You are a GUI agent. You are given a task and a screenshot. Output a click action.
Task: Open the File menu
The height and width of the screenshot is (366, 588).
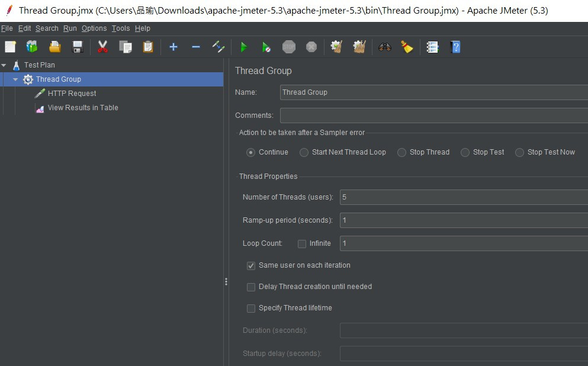click(x=7, y=28)
